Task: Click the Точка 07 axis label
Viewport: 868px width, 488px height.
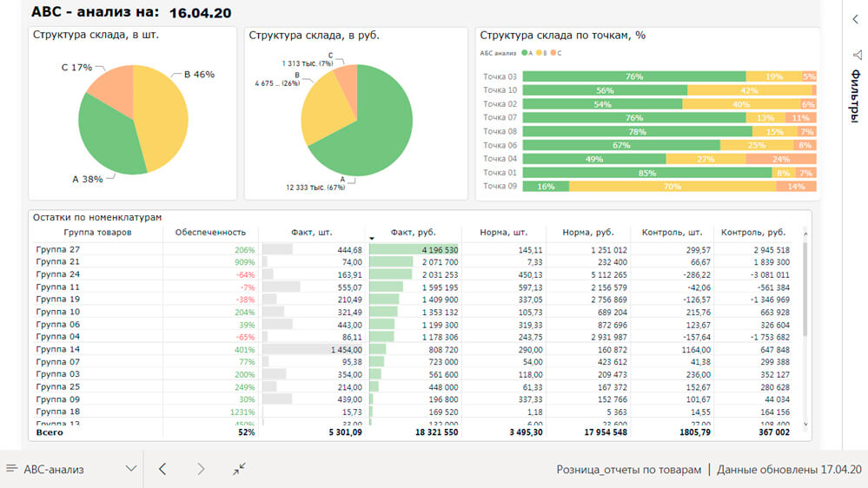Action: point(500,117)
